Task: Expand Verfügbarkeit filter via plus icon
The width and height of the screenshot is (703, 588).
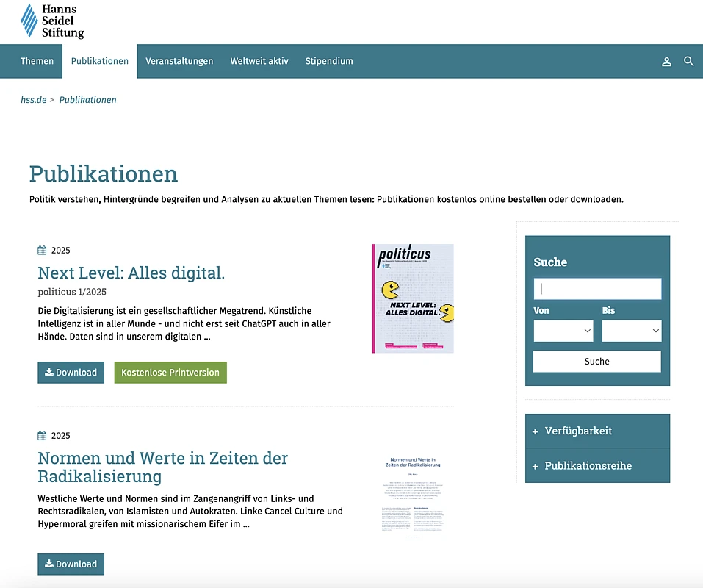Action: pyautogui.click(x=536, y=431)
